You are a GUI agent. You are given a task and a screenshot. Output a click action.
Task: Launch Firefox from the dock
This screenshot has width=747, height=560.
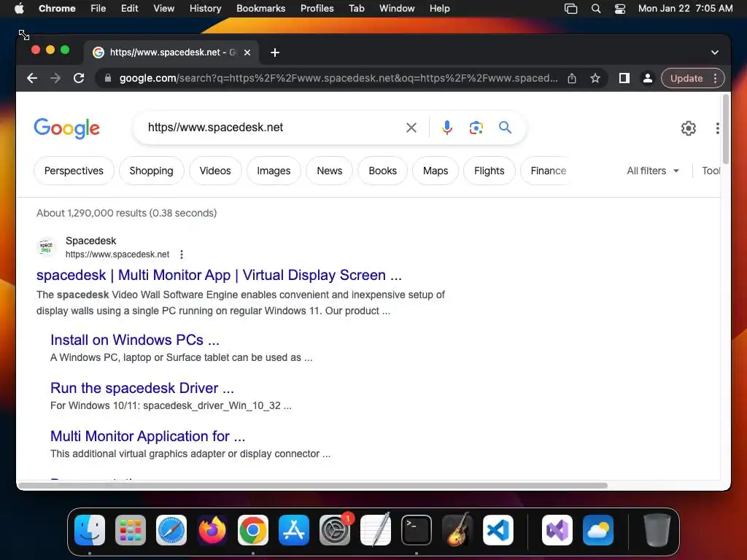point(212,530)
